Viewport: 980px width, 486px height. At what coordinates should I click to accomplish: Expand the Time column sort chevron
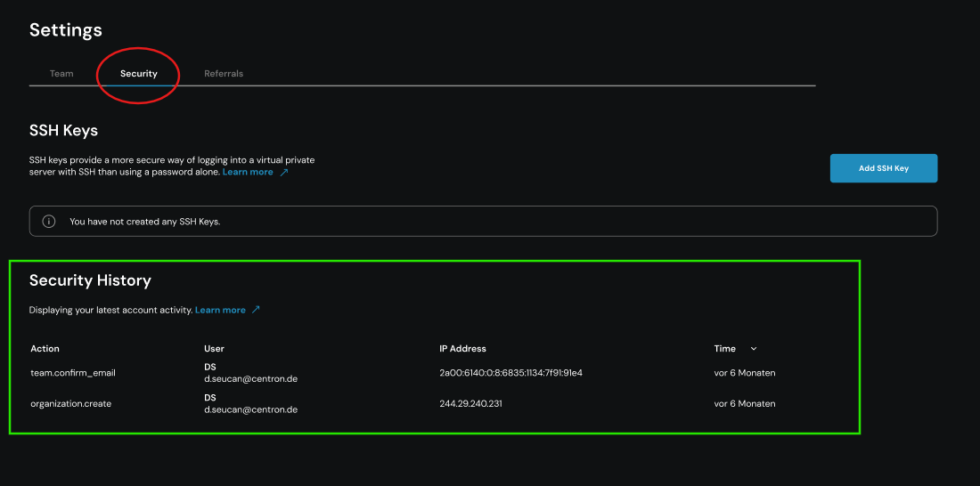point(754,349)
